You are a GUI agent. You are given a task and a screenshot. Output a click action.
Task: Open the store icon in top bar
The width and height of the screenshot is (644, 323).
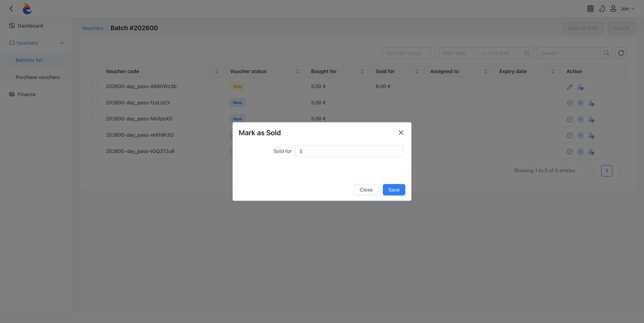(x=590, y=9)
